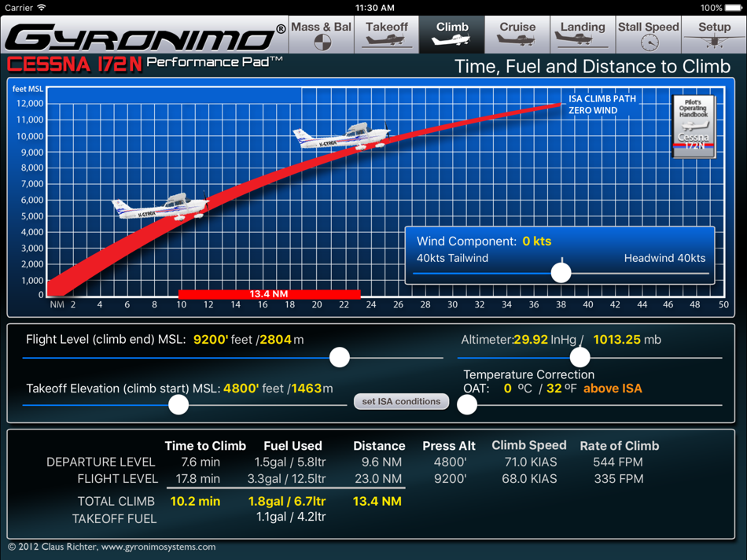This screenshot has height=560, width=747.
Task: Tap the red 13.4 NM distance bar
Action: tap(269, 294)
